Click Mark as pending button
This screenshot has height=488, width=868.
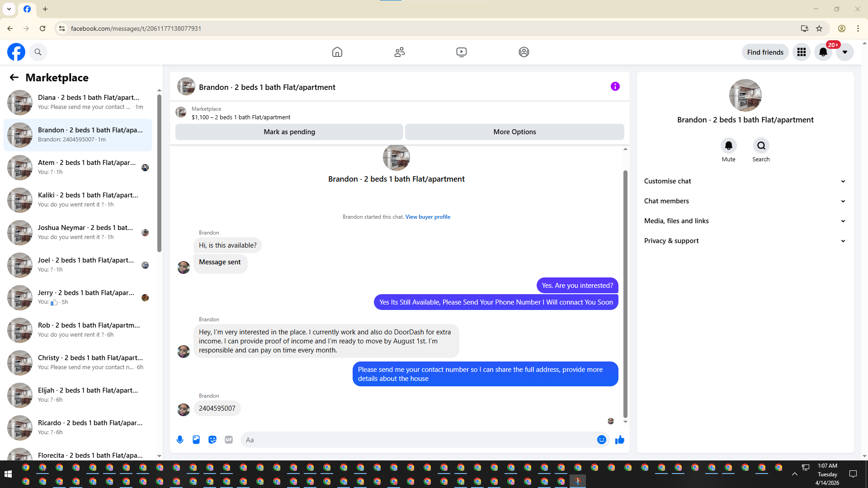pos(289,132)
